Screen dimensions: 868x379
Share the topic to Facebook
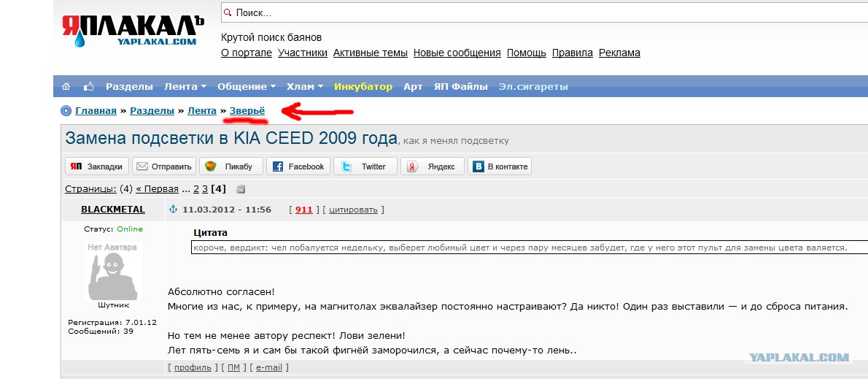pos(298,166)
